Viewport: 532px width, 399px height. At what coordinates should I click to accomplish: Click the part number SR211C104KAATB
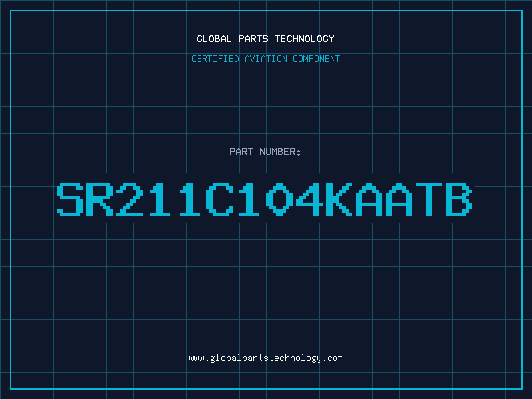tap(264, 199)
